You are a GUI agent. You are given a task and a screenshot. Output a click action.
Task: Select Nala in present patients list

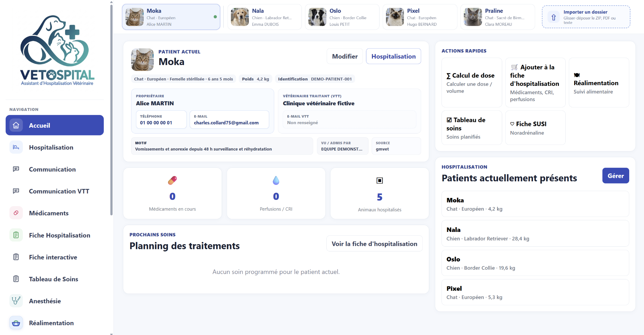535,233
